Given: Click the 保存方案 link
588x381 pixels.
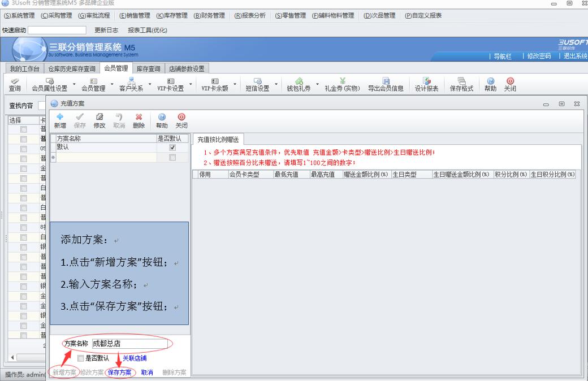Looking at the screenshot, I should pyautogui.click(x=120, y=373).
